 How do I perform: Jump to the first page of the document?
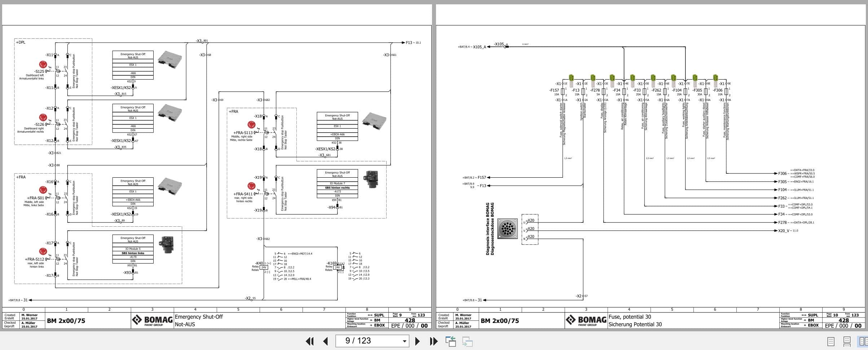pyautogui.click(x=309, y=341)
